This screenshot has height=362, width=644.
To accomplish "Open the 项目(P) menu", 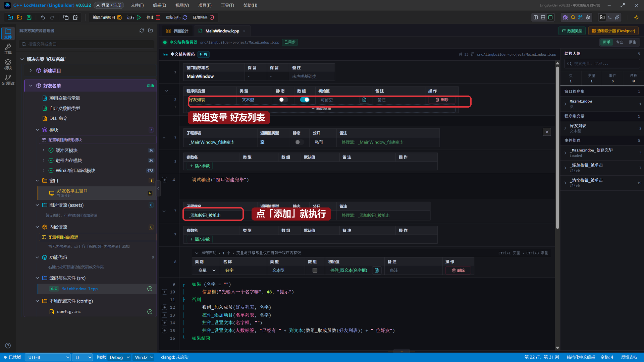I will (205, 5).
